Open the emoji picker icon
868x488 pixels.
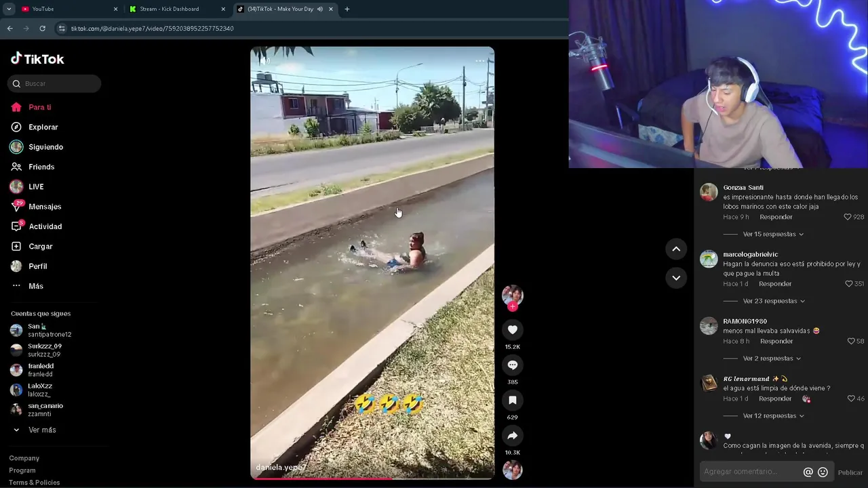(823, 472)
